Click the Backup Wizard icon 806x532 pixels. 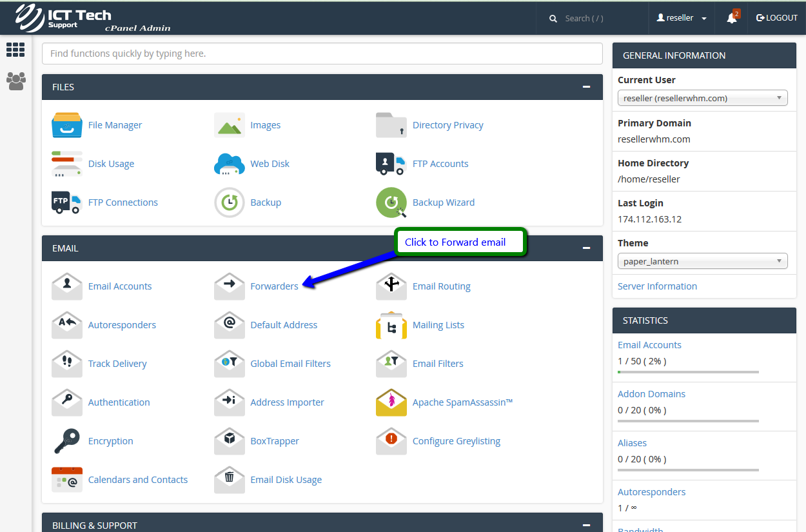391,202
